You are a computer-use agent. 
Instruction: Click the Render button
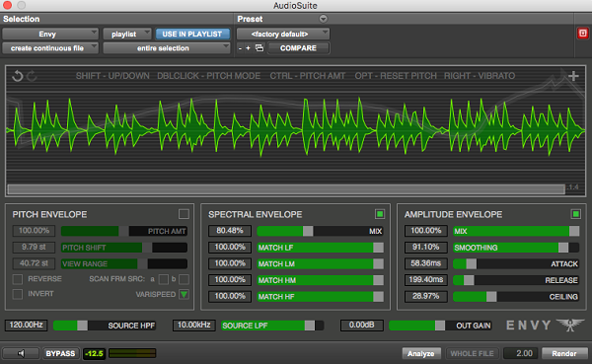click(564, 353)
